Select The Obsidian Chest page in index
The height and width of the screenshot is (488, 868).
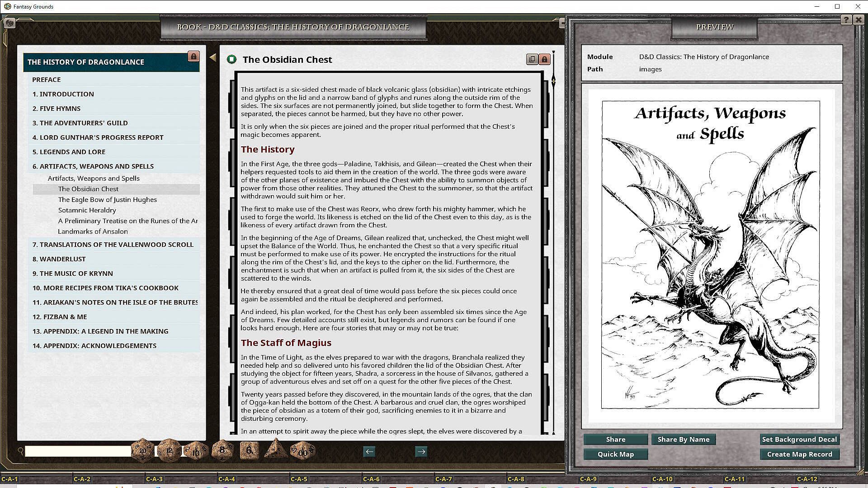[116, 189]
